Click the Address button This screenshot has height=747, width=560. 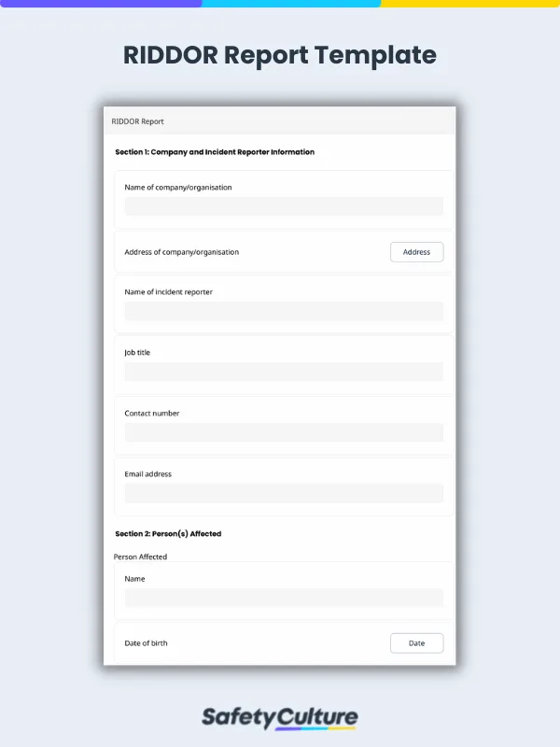coord(416,252)
